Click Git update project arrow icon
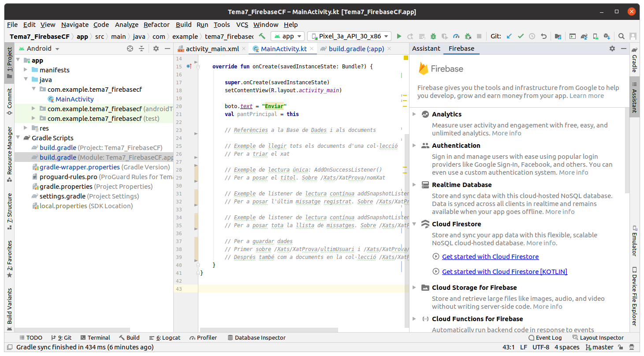644x356 pixels. 510,36
